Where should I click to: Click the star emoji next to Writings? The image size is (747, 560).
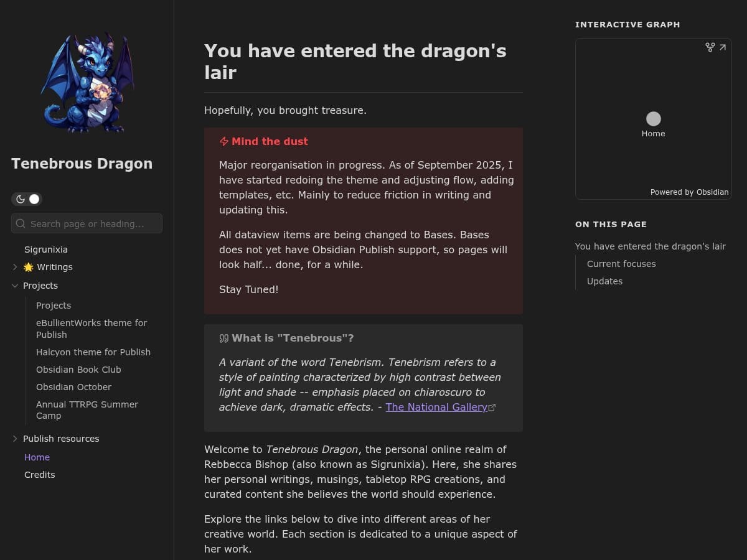29,267
